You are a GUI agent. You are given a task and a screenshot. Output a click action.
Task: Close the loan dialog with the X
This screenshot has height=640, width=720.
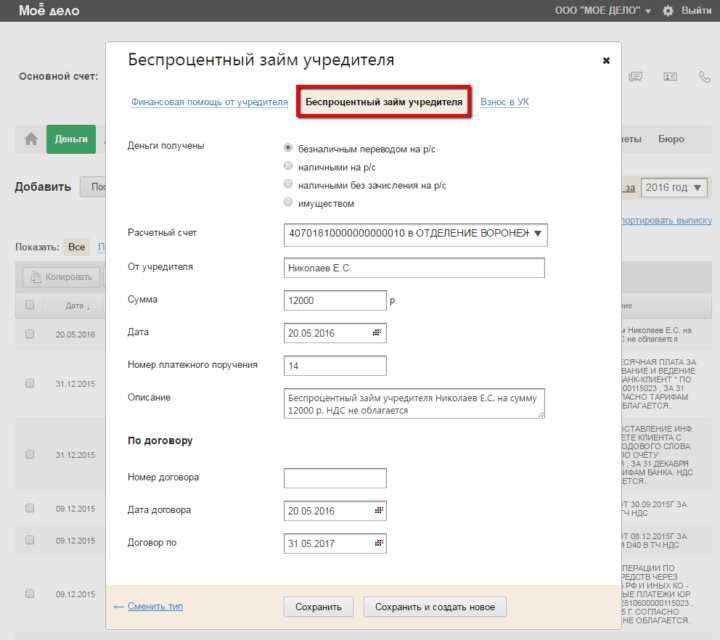pos(606,61)
